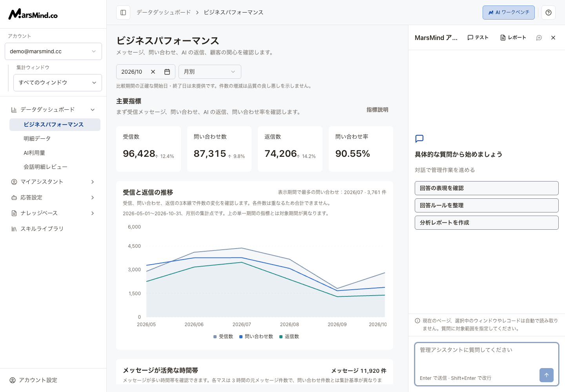Open the すべてのウィンドウ dropdown
The width and height of the screenshot is (565, 392).
pos(58,83)
